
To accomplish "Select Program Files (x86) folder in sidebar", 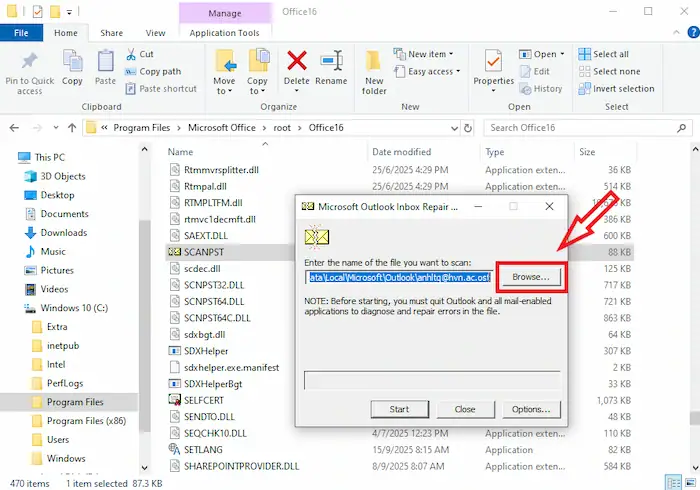I will click(87, 421).
